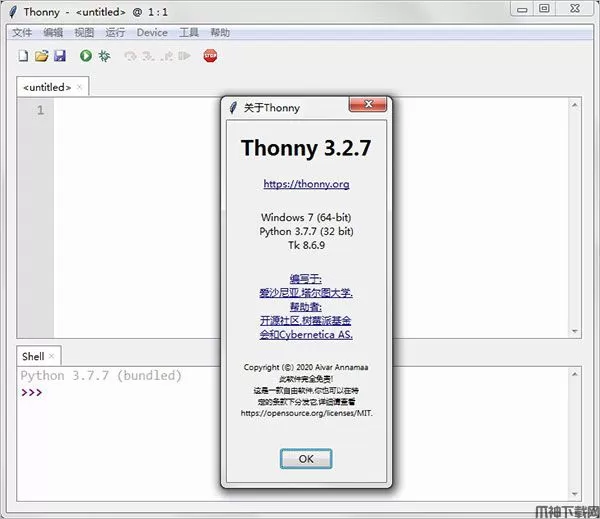Image resolution: width=600 pixels, height=519 pixels.
Task: Click the Shell scrollbar down arrow
Action: click(574, 494)
